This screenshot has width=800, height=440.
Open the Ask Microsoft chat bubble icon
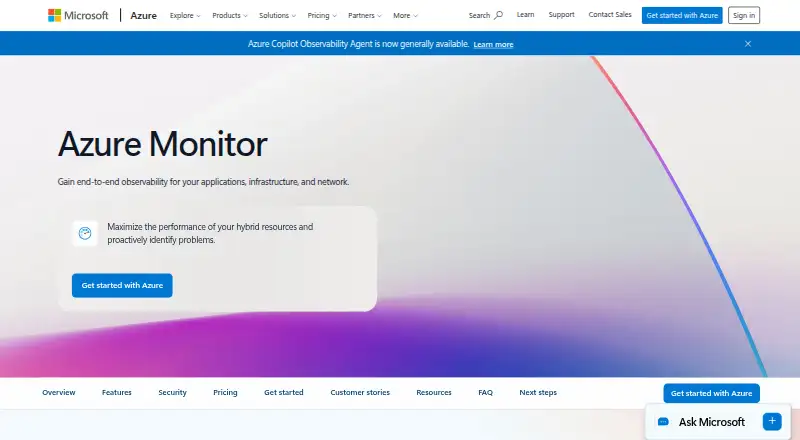point(663,422)
